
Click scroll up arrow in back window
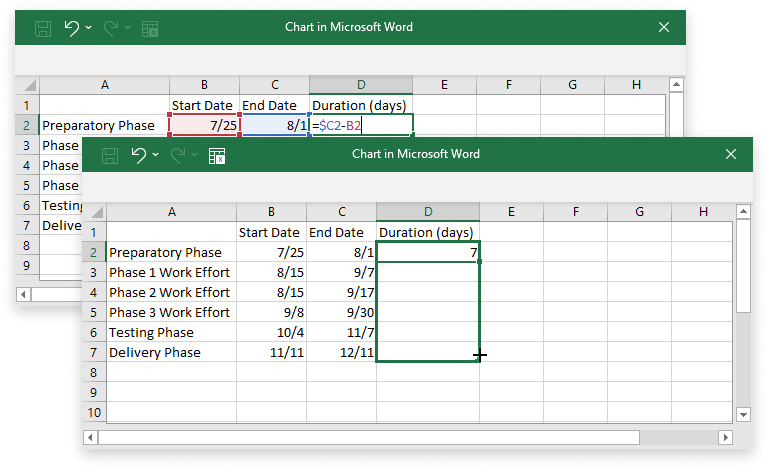[x=676, y=85]
